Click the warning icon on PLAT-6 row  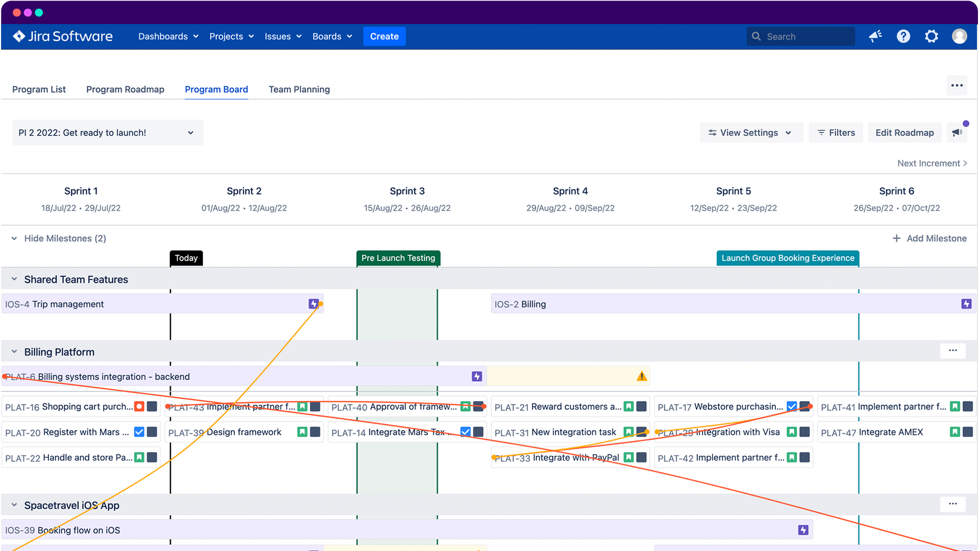click(641, 376)
